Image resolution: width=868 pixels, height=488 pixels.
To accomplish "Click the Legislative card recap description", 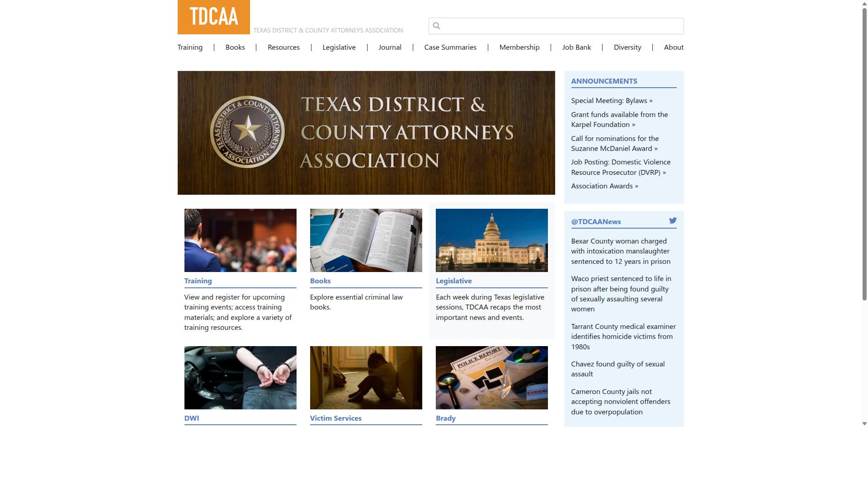I will pos(490,307).
